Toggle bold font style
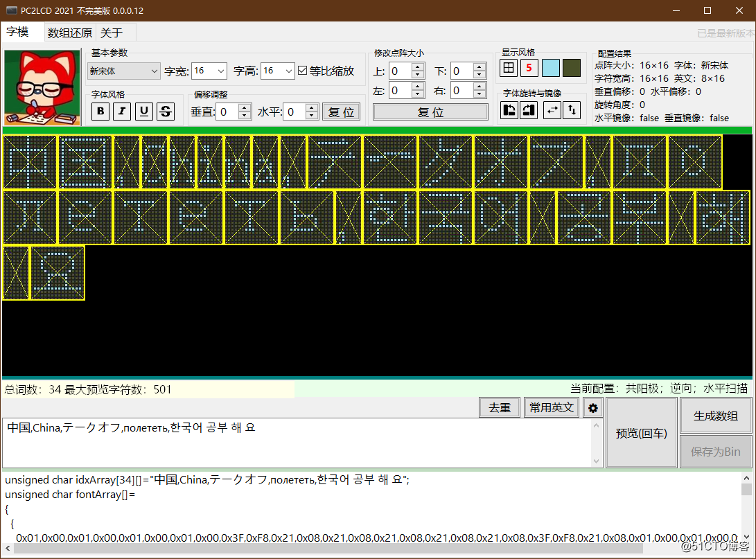Viewport: 756px width, 559px height. pos(100,112)
